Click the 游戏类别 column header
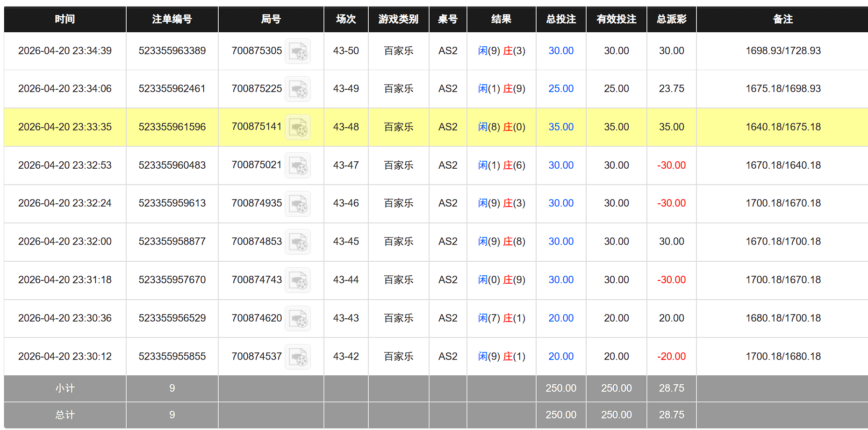The height and width of the screenshot is (430, 868). [x=399, y=19]
